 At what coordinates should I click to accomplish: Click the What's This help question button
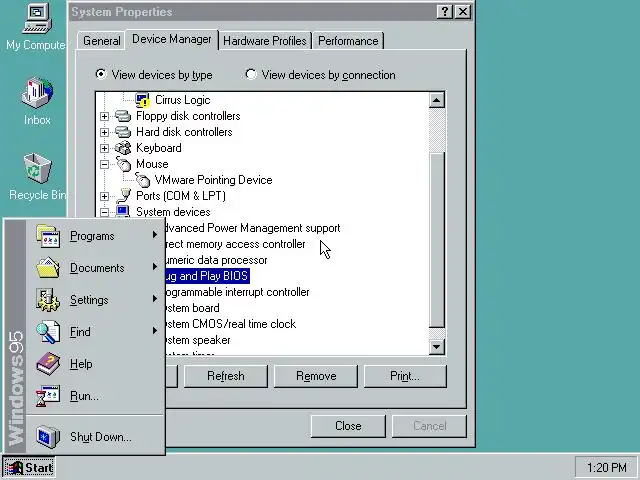click(444, 12)
